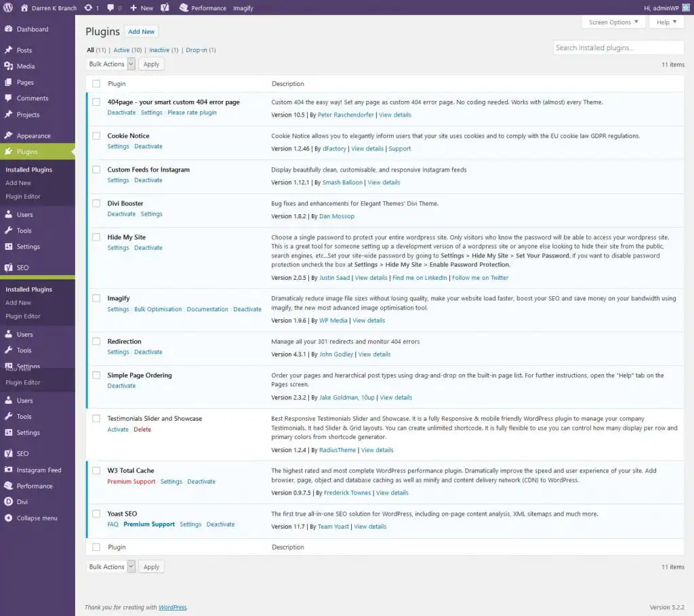Open Find me on LinkedIn link

click(x=420, y=278)
